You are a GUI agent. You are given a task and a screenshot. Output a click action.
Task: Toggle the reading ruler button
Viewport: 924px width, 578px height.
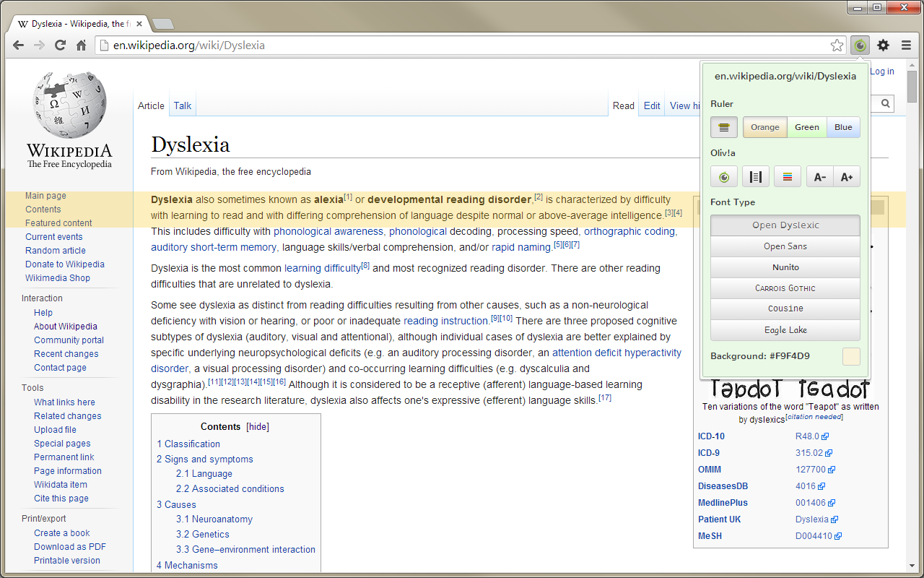(724, 127)
